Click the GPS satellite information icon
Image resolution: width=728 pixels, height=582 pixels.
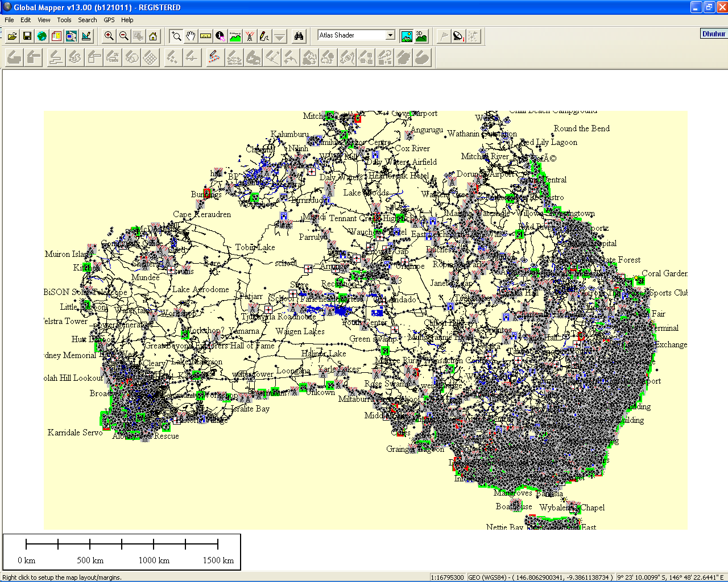click(x=458, y=36)
